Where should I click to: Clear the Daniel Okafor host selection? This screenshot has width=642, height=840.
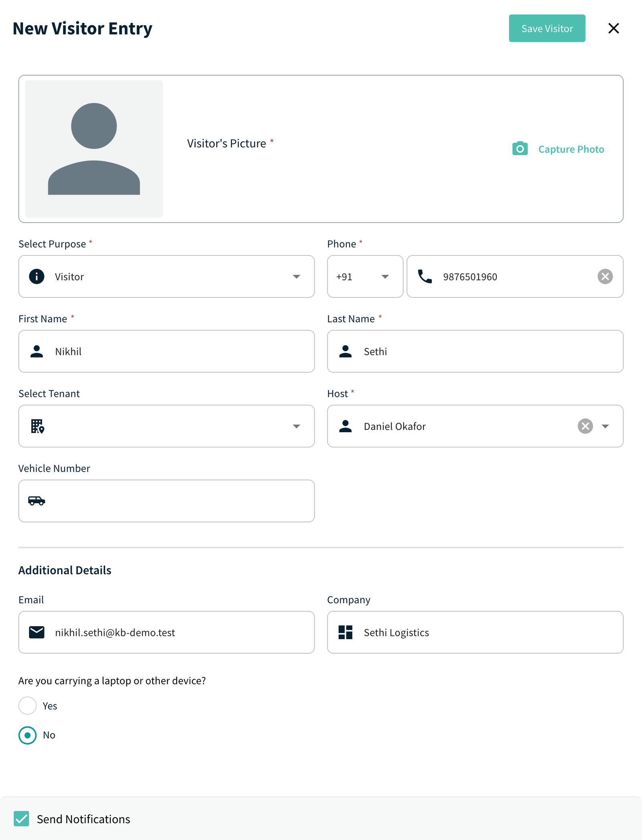click(x=585, y=426)
